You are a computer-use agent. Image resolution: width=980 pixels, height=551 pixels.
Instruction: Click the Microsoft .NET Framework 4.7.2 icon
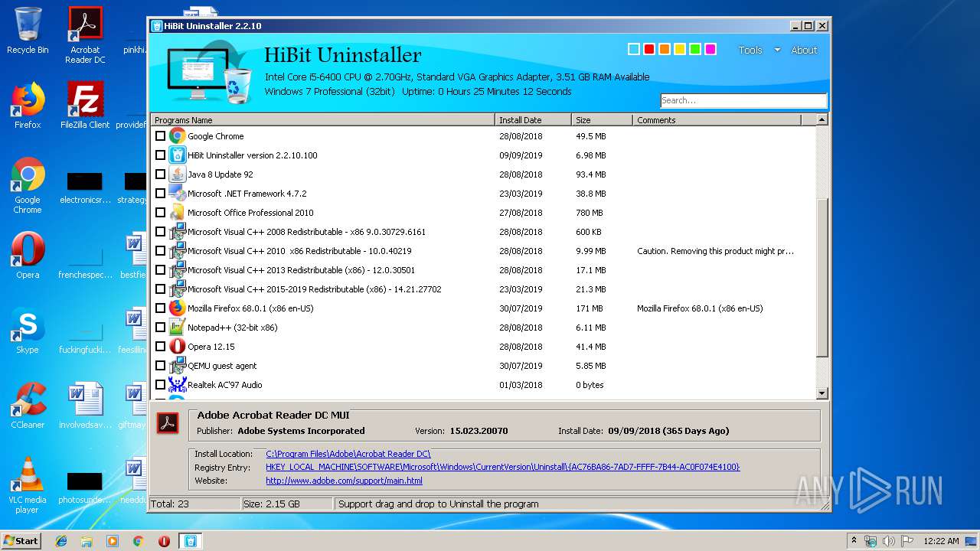pos(177,194)
